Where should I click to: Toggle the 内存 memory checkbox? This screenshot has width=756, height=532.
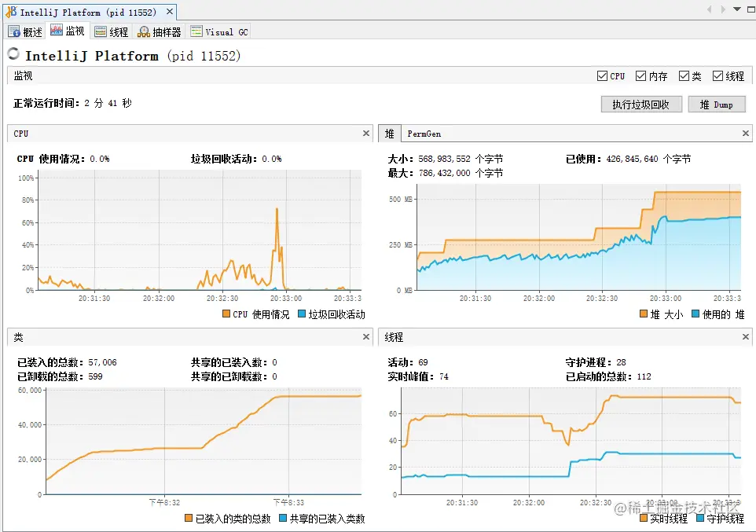click(x=640, y=75)
